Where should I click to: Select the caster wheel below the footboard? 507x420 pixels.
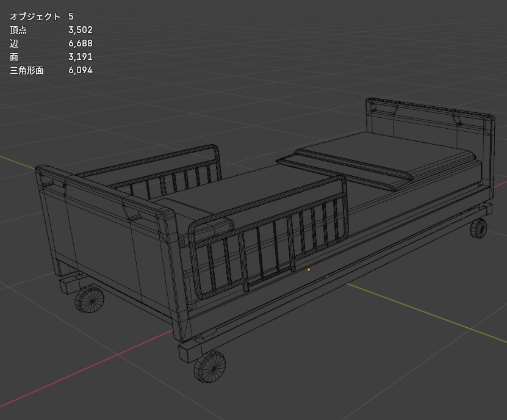point(90,300)
